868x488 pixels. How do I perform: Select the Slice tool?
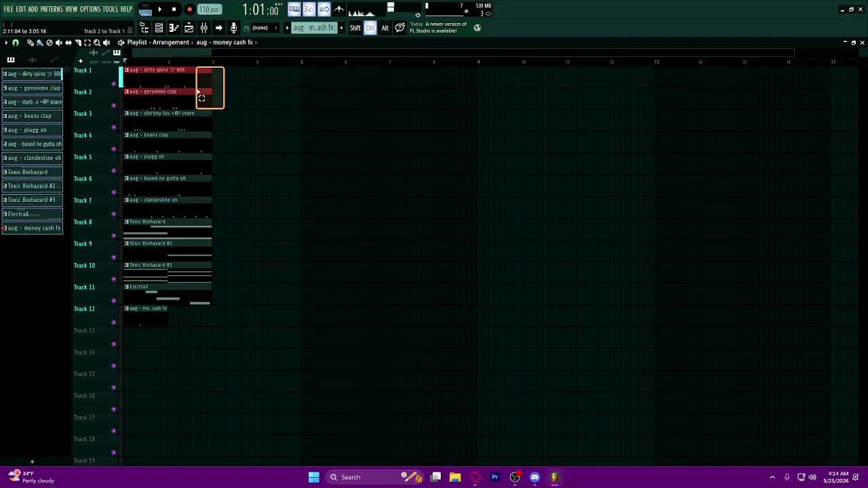(x=78, y=43)
